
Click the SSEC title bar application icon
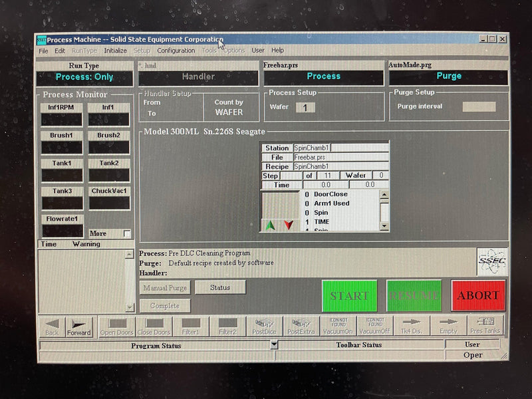(x=41, y=40)
